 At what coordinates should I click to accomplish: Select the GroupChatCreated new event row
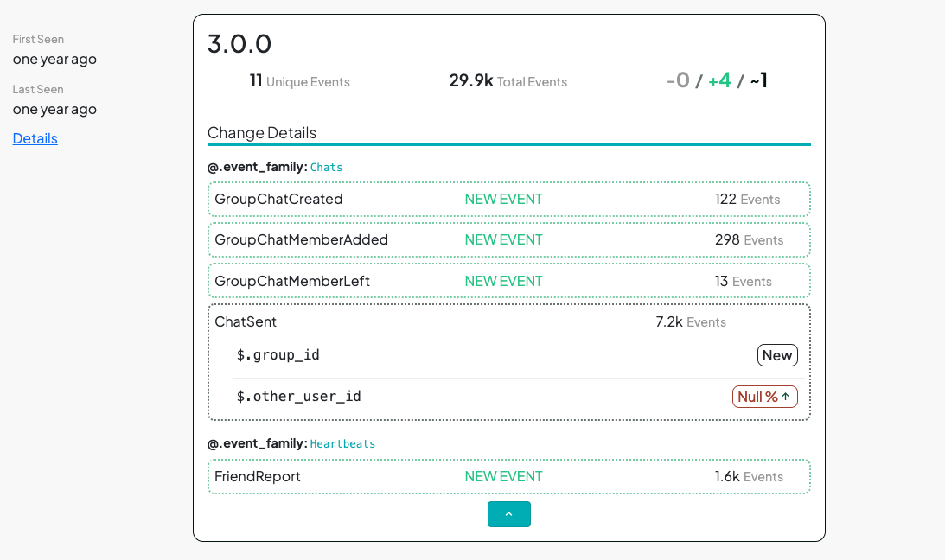click(x=508, y=199)
